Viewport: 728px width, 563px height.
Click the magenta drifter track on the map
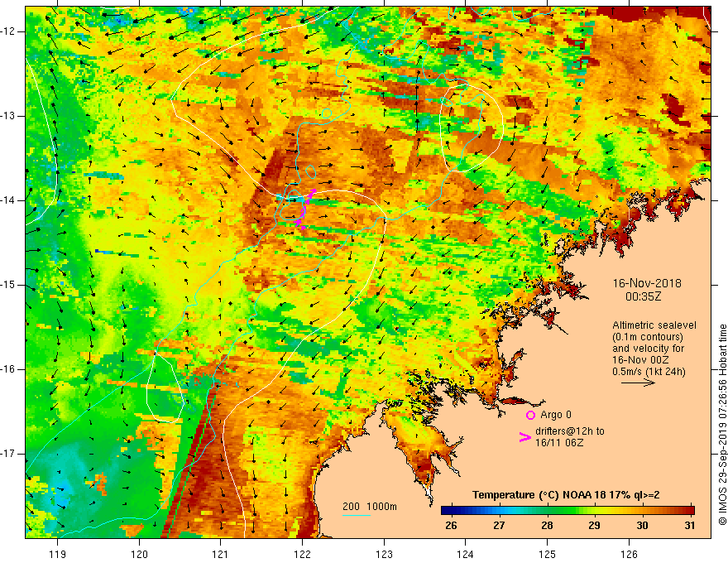(x=304, y=209)
